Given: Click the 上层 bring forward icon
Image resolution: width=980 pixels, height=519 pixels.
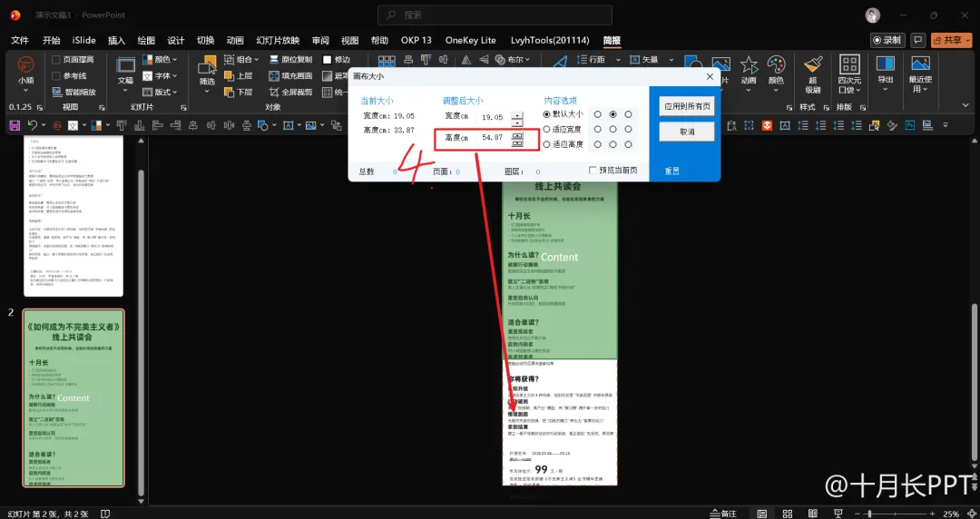Looking at the screenshot, I should [x=230, y=75].
